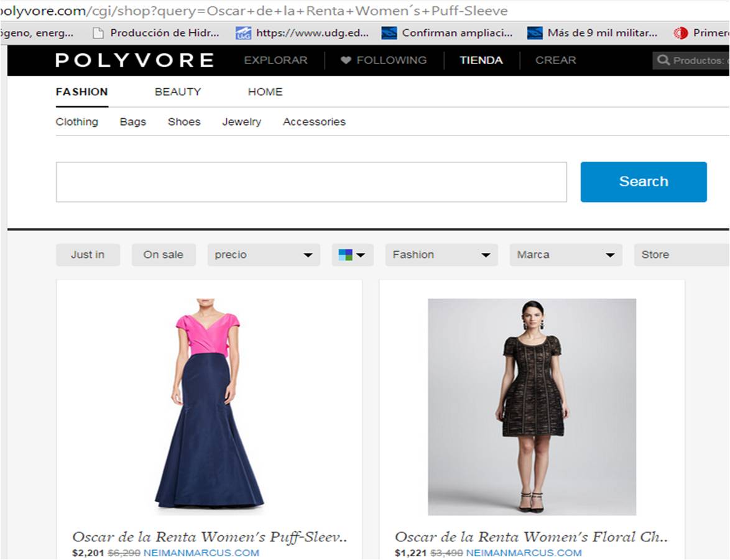Open the Fashion category dropdown
The width and height of the screenshot is (730, 560).
pyautogui.click(x=441, y=255)
